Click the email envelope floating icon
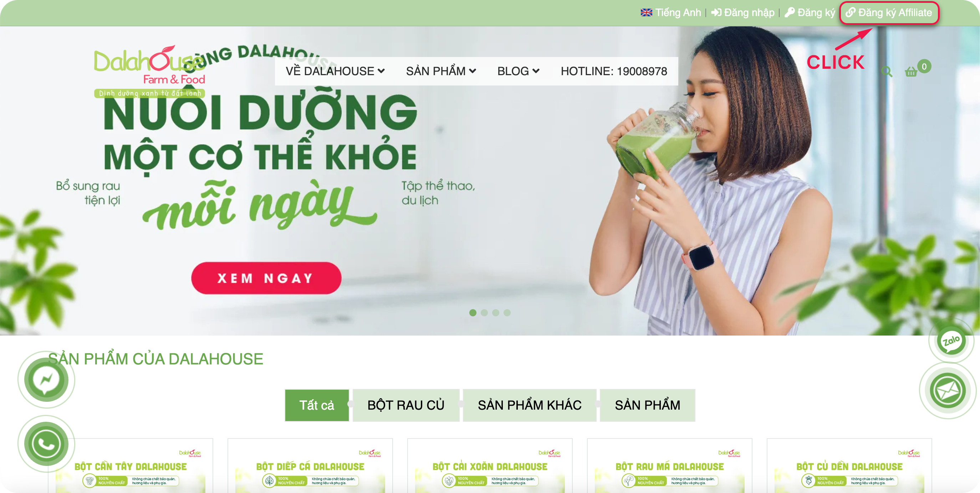The image size is (980, 493). coord(947,390)
